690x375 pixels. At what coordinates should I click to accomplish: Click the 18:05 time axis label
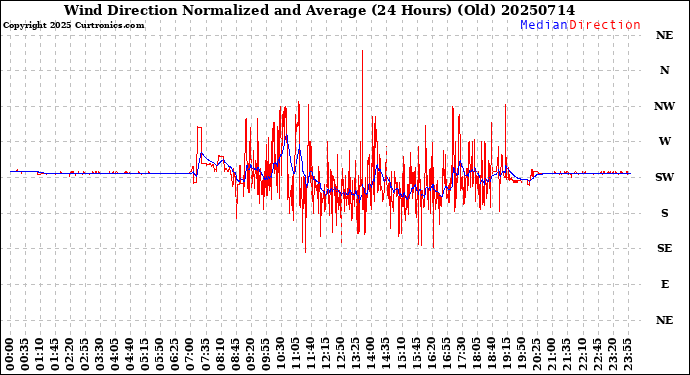pyautogui.click(x=476, y=354)
